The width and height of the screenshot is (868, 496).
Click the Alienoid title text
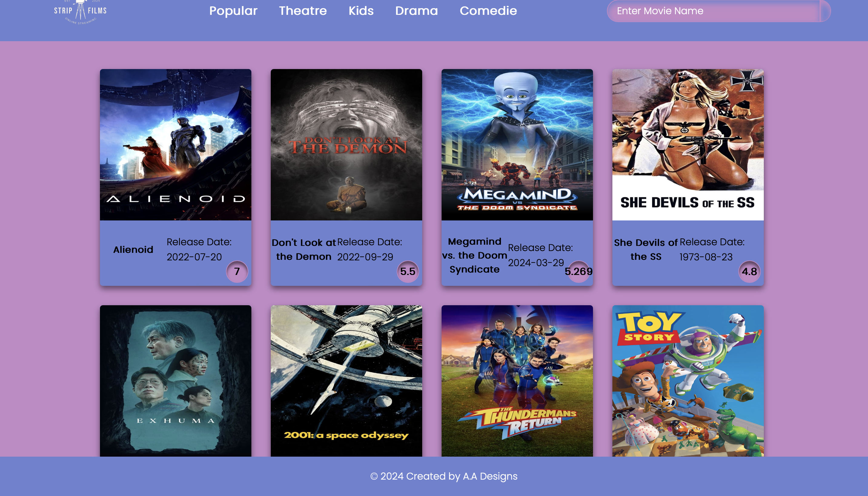(x=133, y=250)
